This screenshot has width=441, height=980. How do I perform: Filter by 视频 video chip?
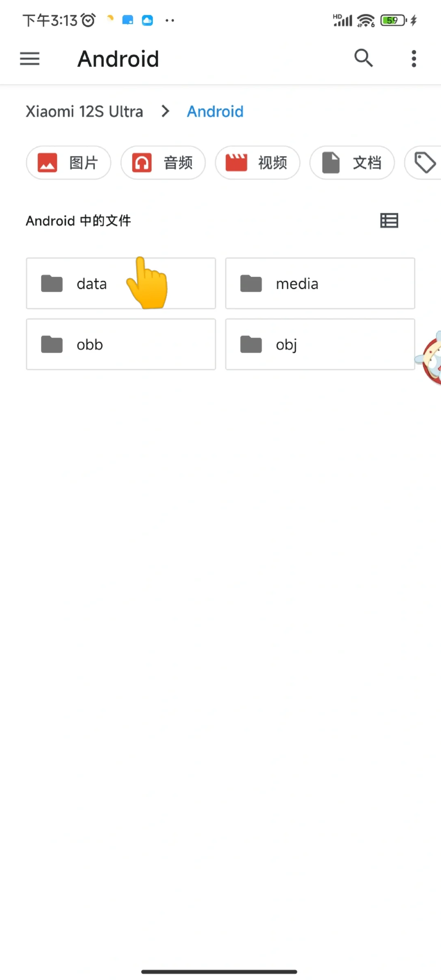258,163
